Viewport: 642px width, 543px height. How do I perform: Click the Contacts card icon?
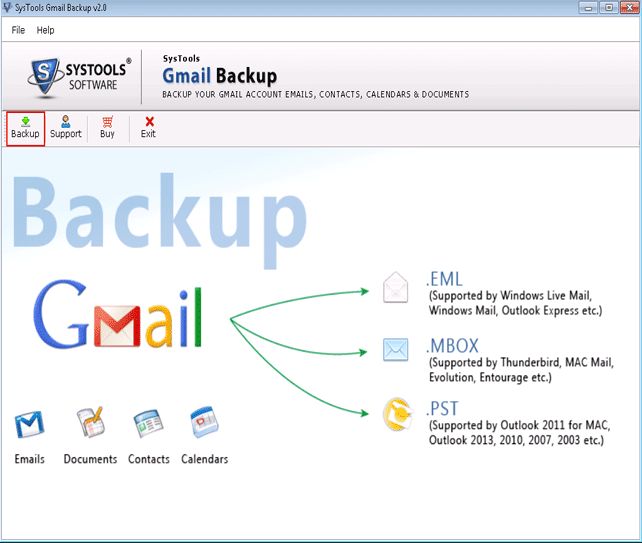[148, 423]
